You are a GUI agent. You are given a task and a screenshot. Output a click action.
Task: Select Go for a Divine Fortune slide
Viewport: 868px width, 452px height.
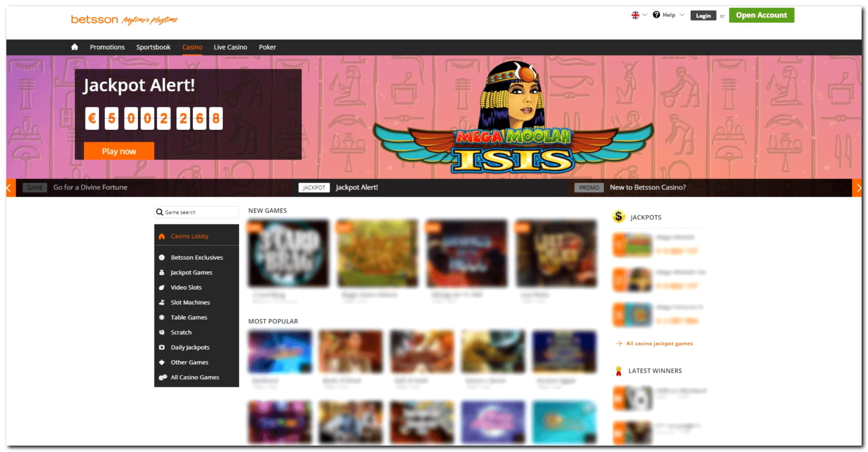click(90, 187)
